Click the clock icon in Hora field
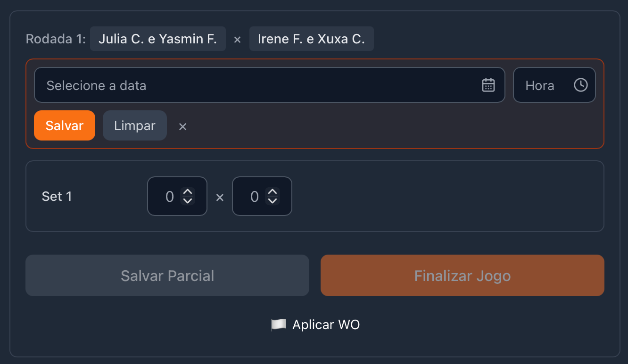Image resolution: width=628 pixels, height=364 pixels. click(x=580, y=85)
